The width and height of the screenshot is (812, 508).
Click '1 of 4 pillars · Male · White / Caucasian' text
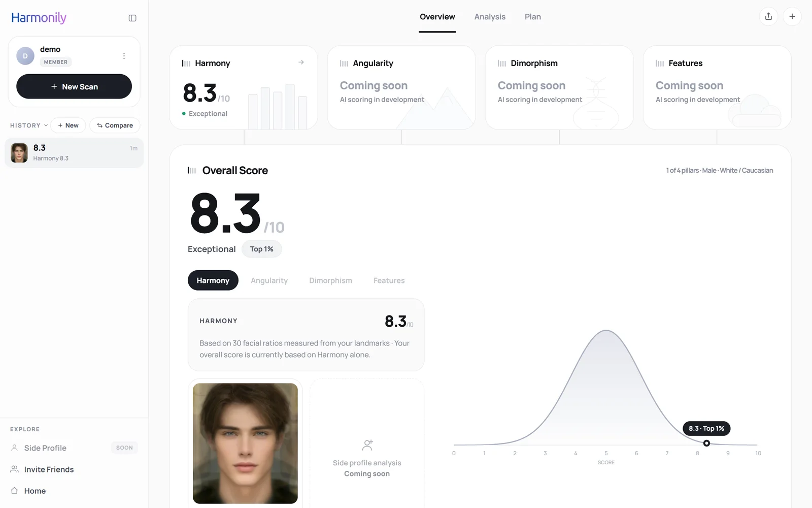720,170
